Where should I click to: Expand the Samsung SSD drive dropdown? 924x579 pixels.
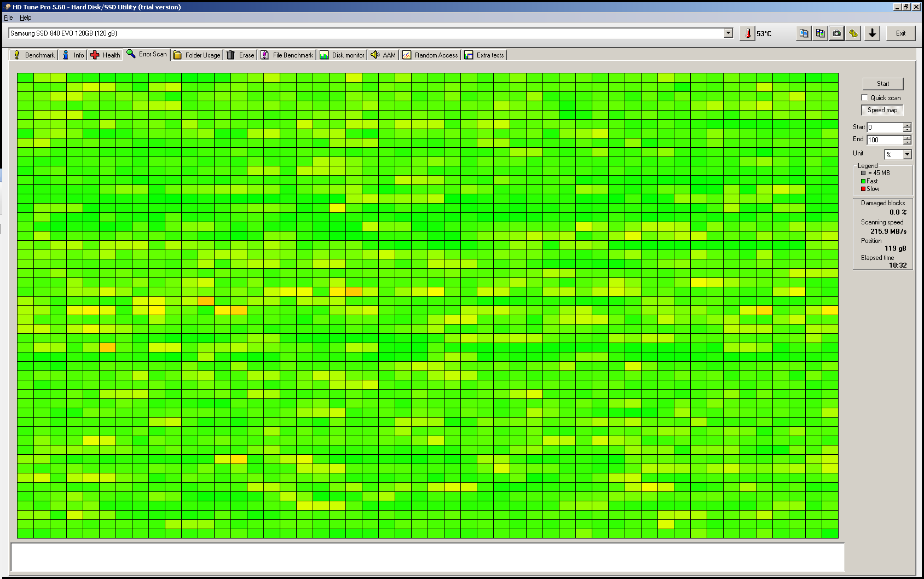[x=728, y=33]
